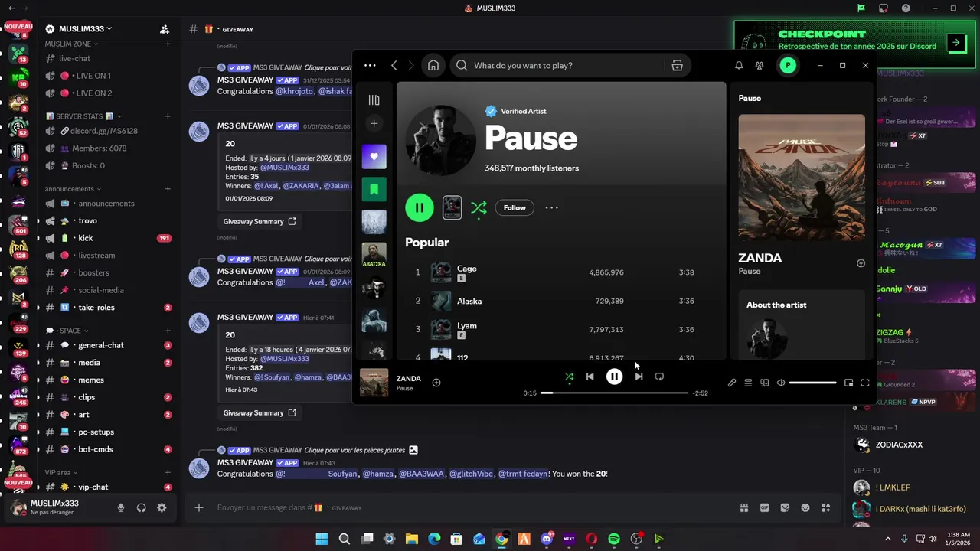
Task: Open attach plus button in message box
Action: coord(199,507)
